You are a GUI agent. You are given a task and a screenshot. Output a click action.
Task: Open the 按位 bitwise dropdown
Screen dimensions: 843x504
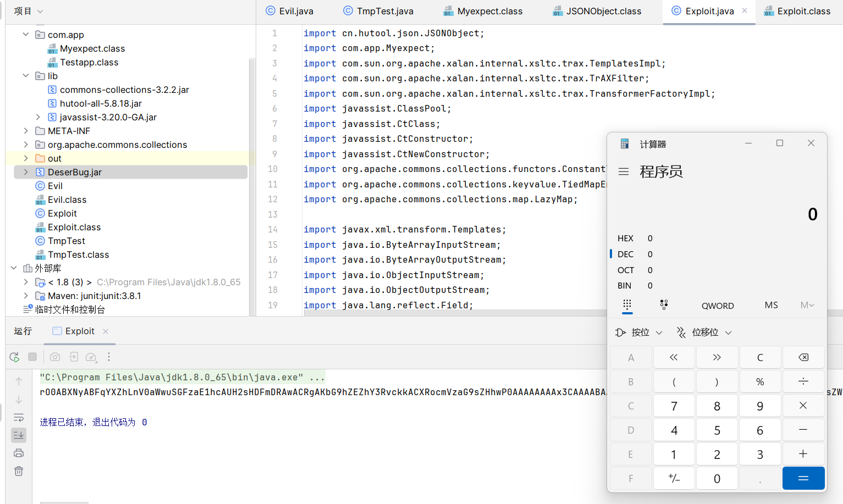[639, 333]
